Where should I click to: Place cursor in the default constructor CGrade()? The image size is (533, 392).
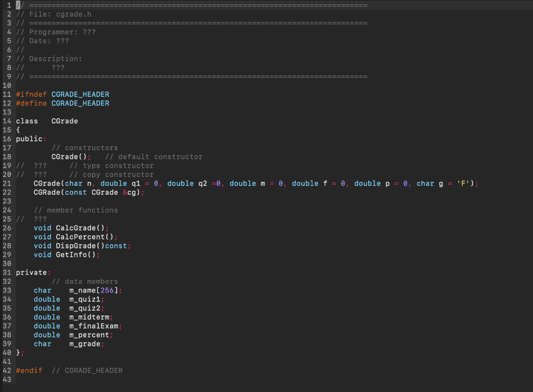tap(69, 156)
